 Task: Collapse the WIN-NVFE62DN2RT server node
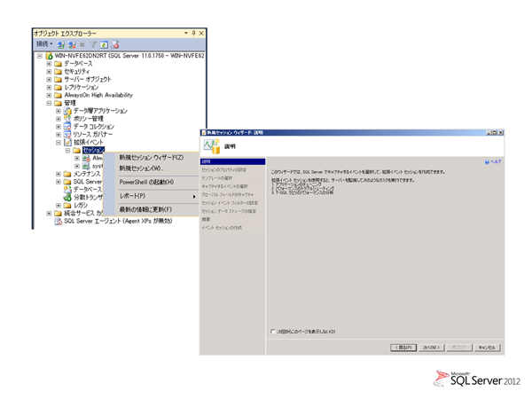click(40, 56)
